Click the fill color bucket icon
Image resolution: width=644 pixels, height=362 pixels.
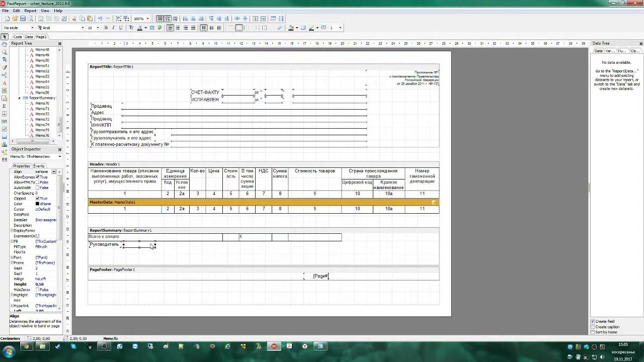291,28
